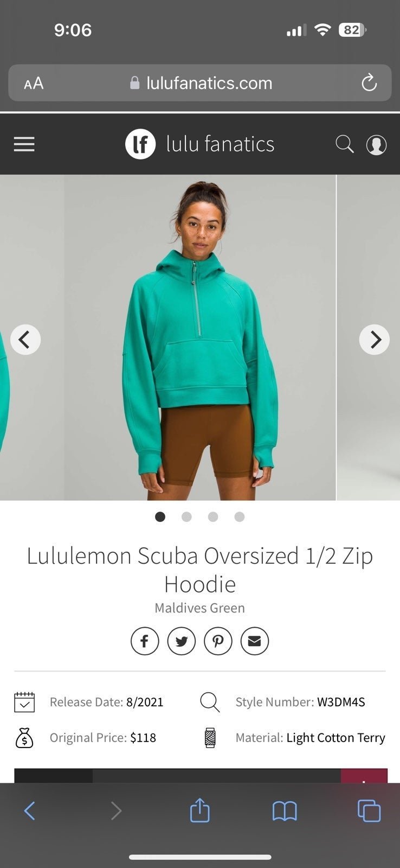Select the fourth image carousel dot

pos(240,516)
